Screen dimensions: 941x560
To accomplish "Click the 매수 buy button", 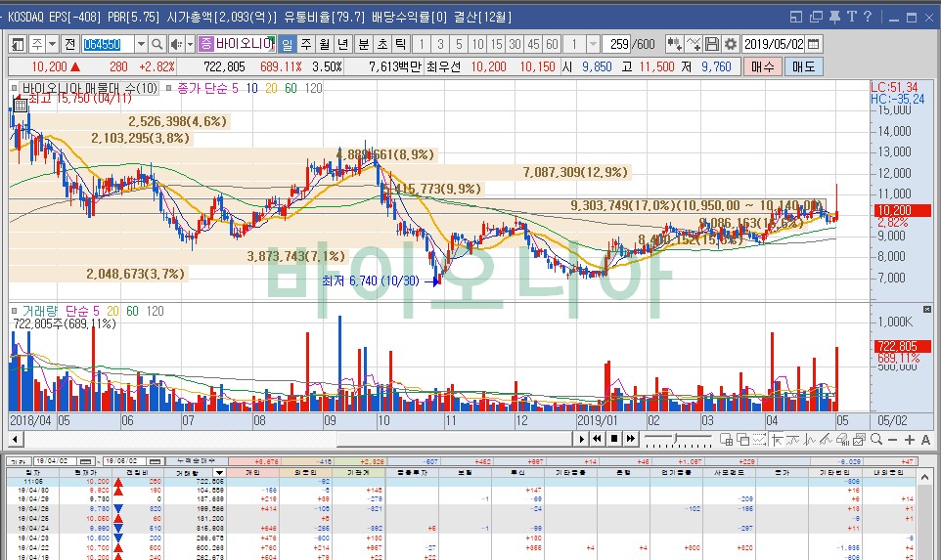I will pos(762,66).
